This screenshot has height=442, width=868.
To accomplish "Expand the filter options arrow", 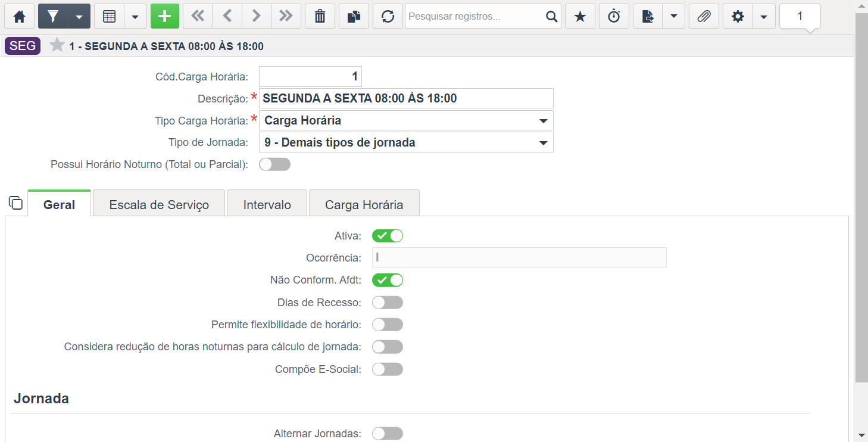I will [x=79, y=16].
